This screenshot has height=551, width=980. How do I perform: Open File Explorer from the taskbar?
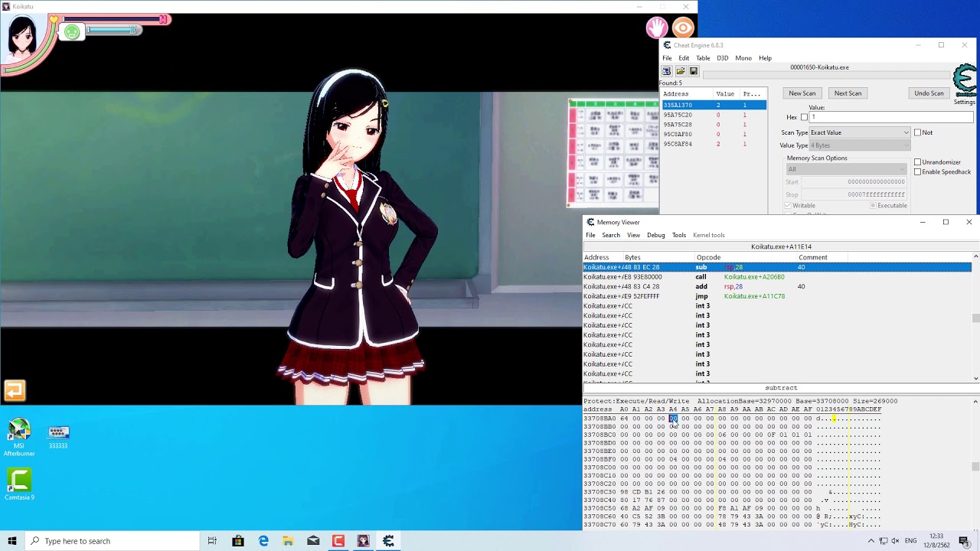click(288, 541)
